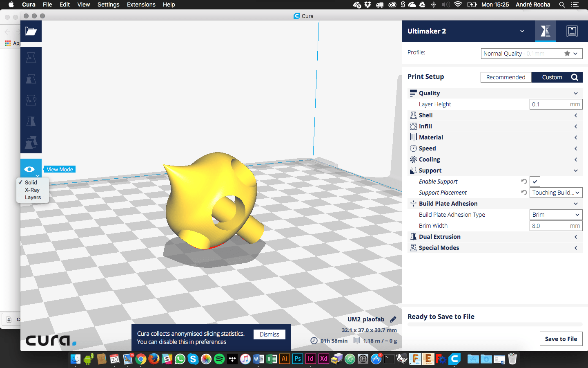Toggle the Enable Support checkbox
The height and width of the screenshot is (368, 588).
coord(535,181)
